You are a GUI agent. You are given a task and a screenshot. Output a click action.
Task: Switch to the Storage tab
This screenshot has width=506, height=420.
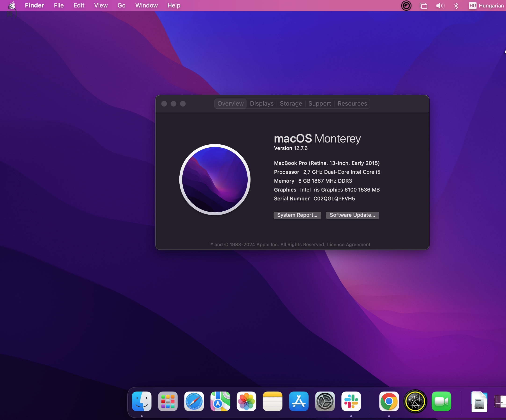[x=291, y=103]
